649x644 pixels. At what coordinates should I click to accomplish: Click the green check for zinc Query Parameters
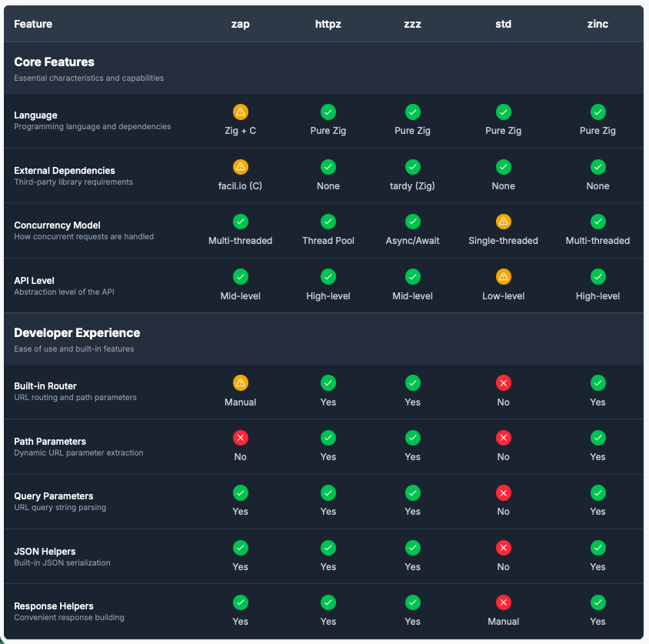597,492
